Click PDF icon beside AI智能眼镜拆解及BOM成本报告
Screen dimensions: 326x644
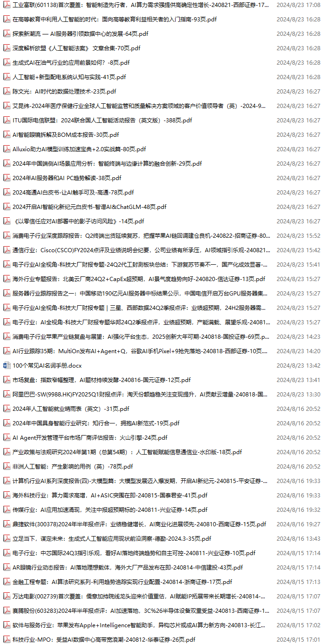click(x=7, y=134)
